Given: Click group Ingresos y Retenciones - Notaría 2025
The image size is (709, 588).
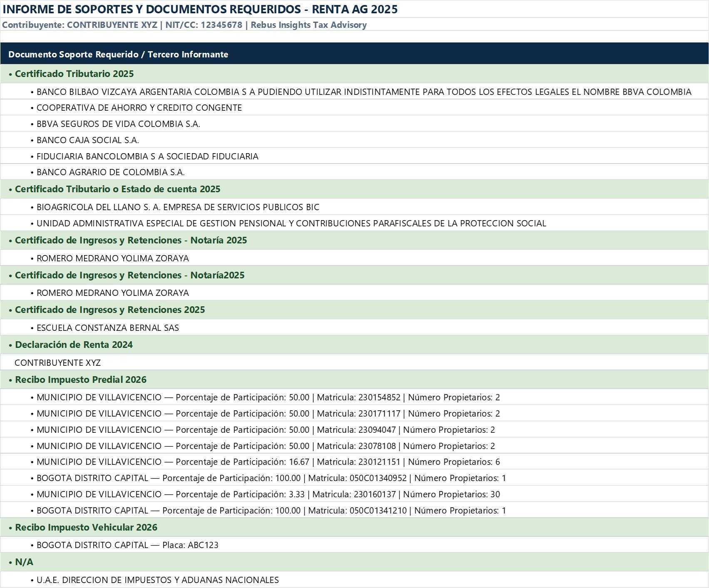Looking at the screenshot, I should [354, 240].
